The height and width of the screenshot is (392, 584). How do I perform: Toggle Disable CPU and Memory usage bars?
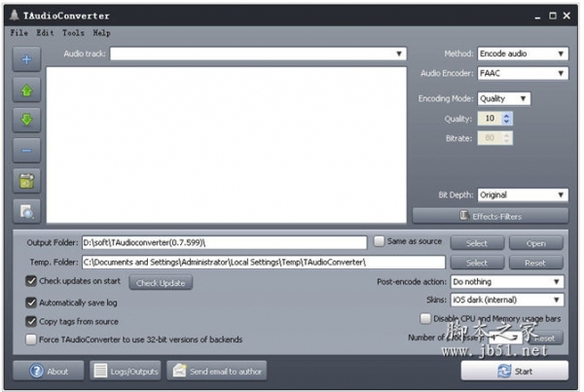click(425, 319)
